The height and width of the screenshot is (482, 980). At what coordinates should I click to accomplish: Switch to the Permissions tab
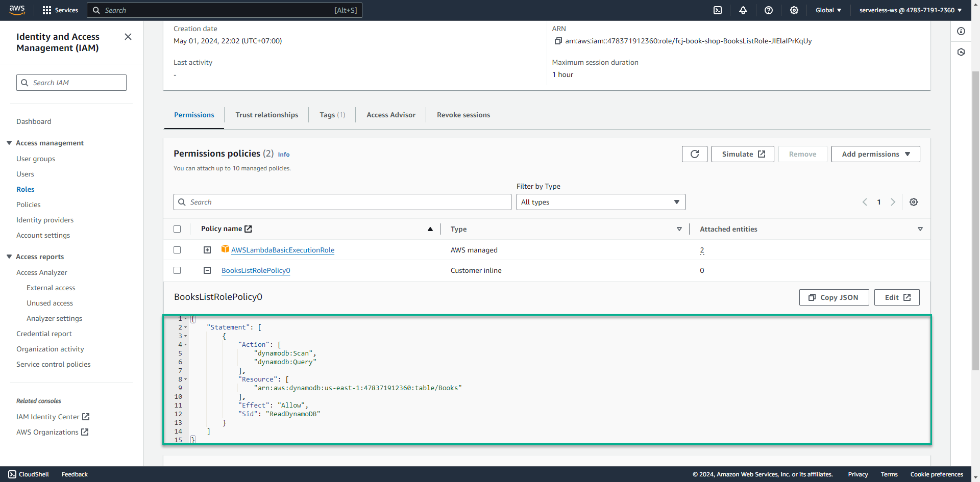point(194,115)
